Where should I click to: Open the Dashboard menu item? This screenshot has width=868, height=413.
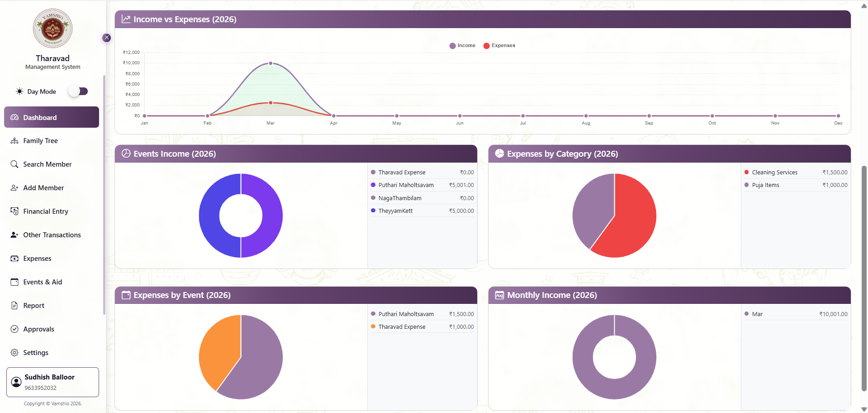[x=52, y=117]
